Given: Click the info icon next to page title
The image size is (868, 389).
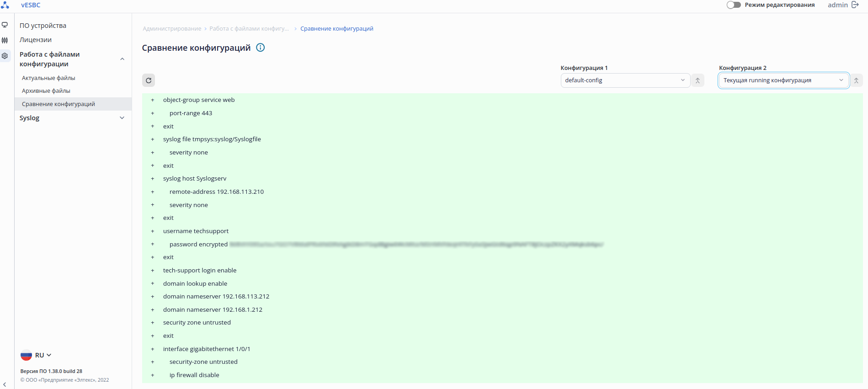Looking at the screenshot, I should (261, 48).
